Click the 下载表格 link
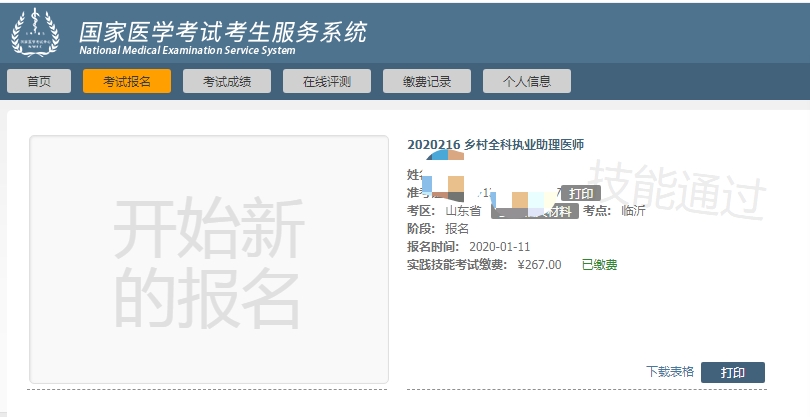The width and height of the screenshot is (810, 417). [670, 372]
